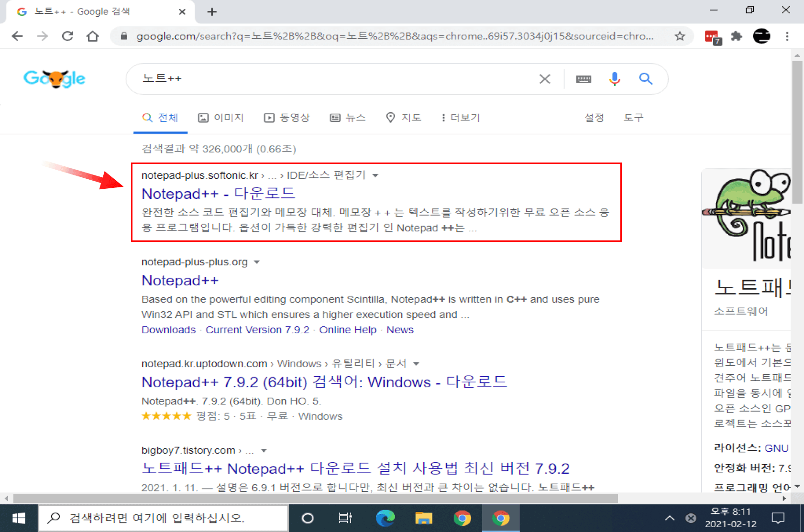Switch to the 이미지 tab
Image resolution: width=804 pixels, height=532 pixels.
pyautogui.click(x=221, y=118)
